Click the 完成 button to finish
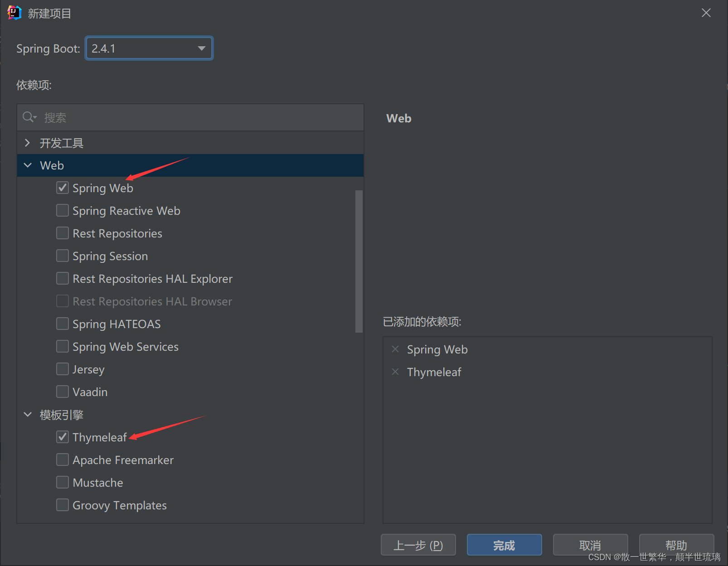Screen dimensions: 728x566 (504, 545)
